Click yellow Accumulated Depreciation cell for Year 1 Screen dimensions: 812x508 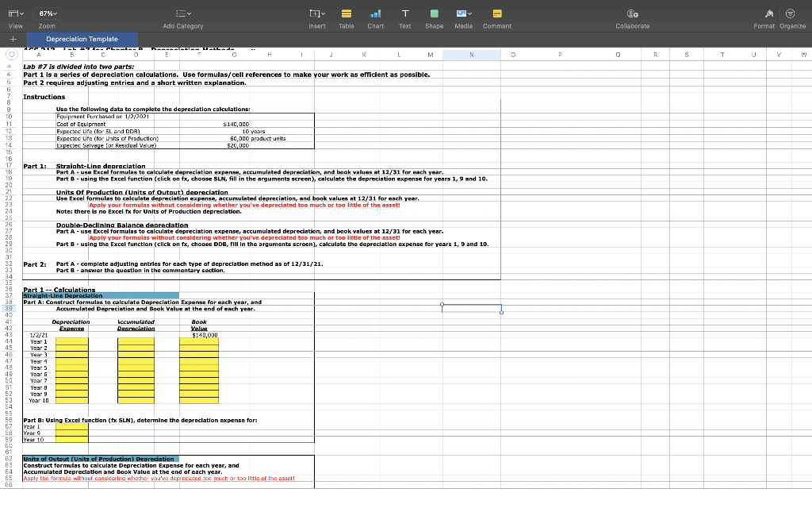[x=136, y=341]
